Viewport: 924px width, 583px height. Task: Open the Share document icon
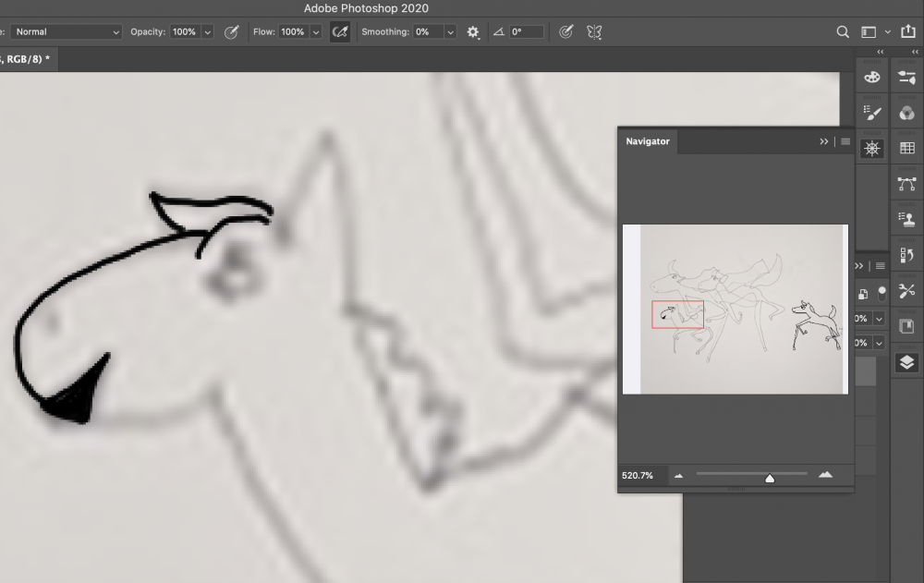coord(907,31)
